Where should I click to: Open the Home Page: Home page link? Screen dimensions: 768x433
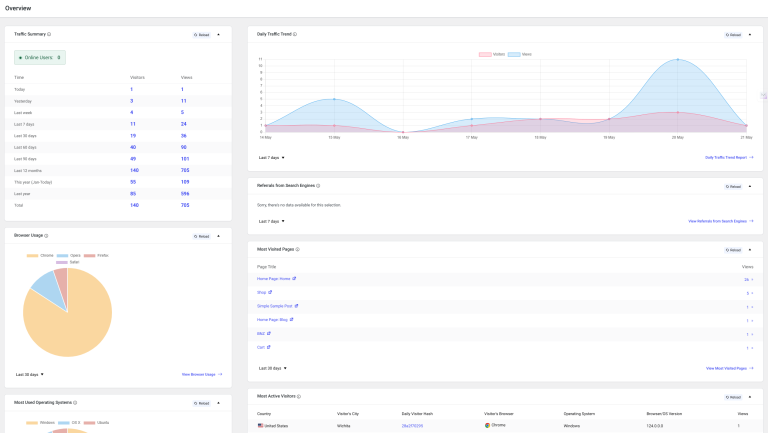click(x=273, y=279)
